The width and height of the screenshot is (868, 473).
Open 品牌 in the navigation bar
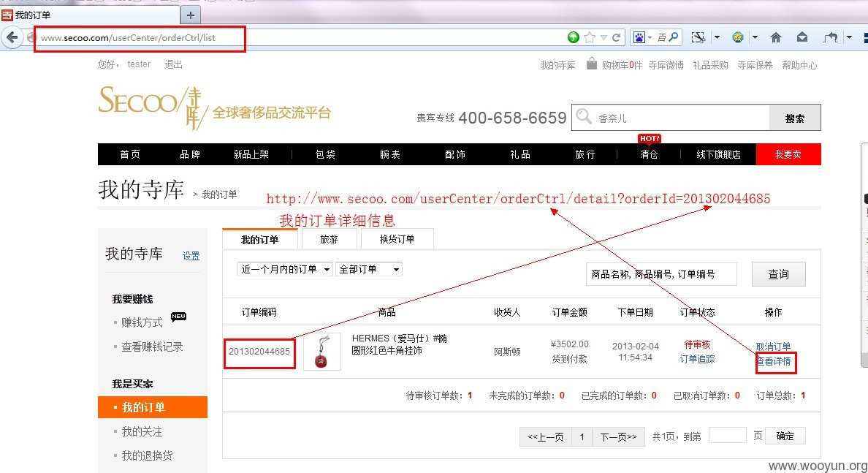coord(190,154)
